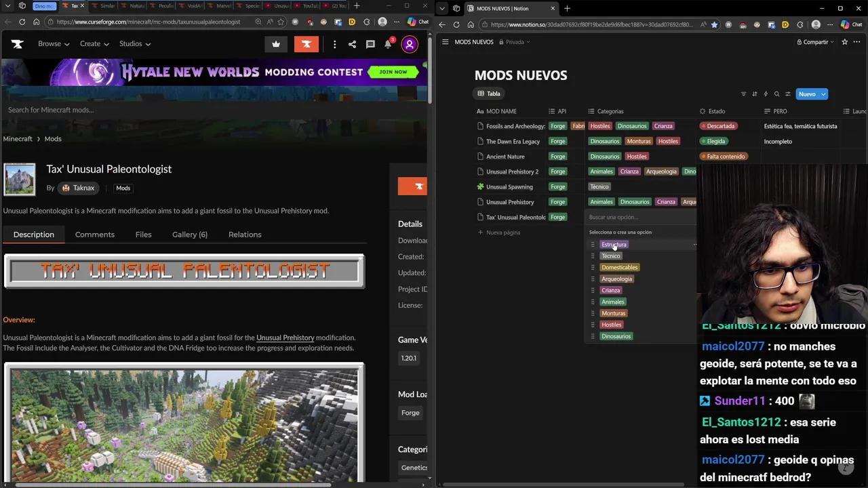Expand the arrow next to Nuevo button
Viewport: 868px width, 488px height.
pos(823,94)
